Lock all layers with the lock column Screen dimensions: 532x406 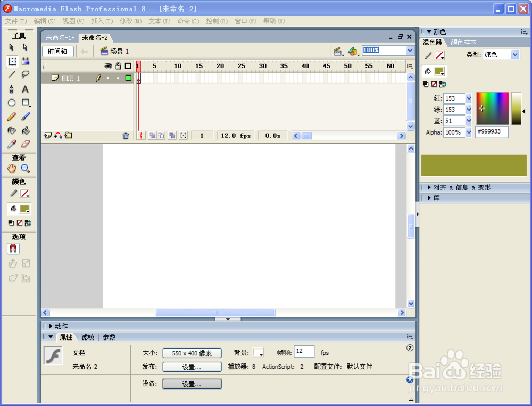pyautogui.click(x=118, y=65)
